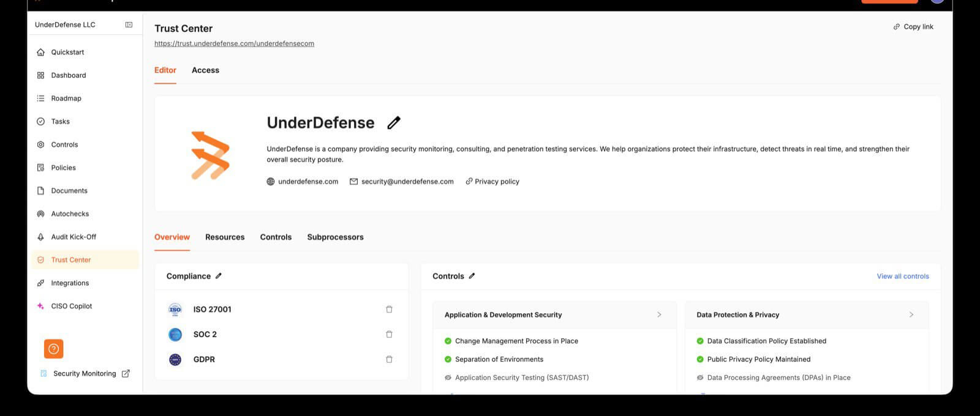The height and width of the screenshot is (416, 980).
Task: Click the orange help question mark button
Action: [x=54, y=349]
